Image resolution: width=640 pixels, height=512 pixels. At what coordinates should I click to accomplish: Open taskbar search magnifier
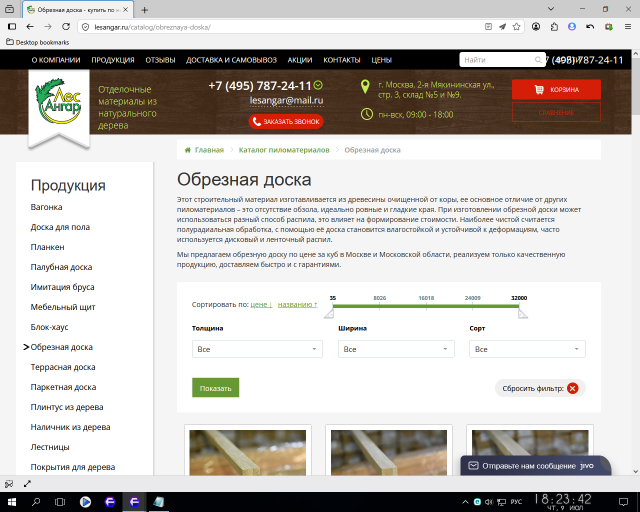[x=36, y=502]
